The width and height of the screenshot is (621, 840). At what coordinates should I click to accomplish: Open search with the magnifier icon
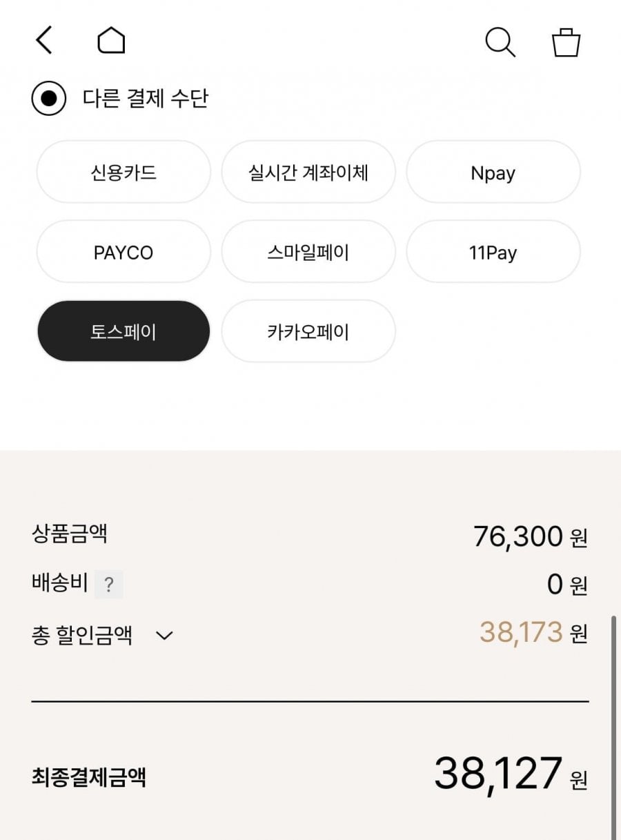click(500, 42)
